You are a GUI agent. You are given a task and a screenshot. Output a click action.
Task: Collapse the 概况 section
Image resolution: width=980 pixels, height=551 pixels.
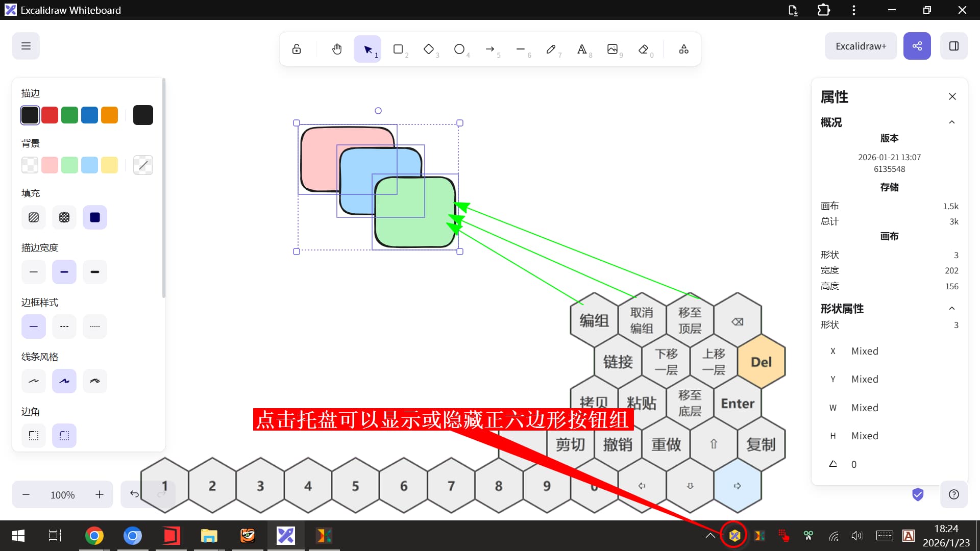click(951, 122)
